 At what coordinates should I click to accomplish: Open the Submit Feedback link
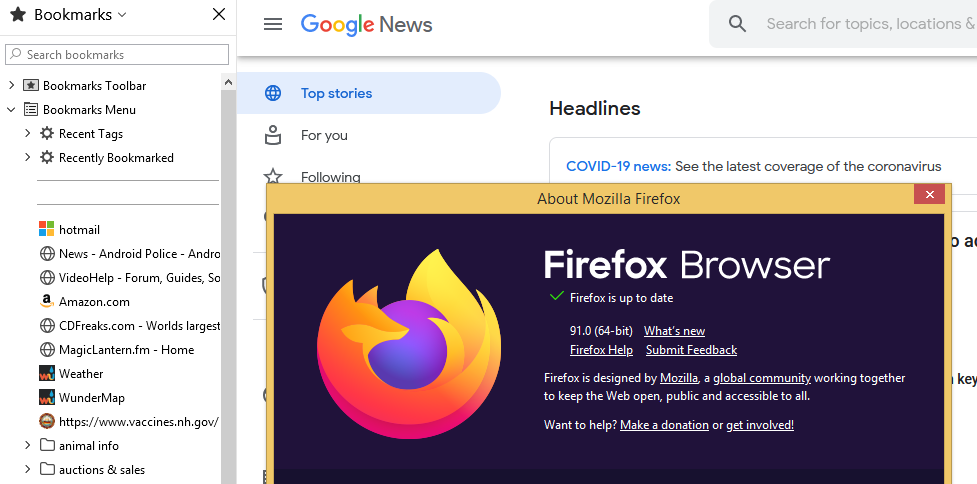pos(691,350)
